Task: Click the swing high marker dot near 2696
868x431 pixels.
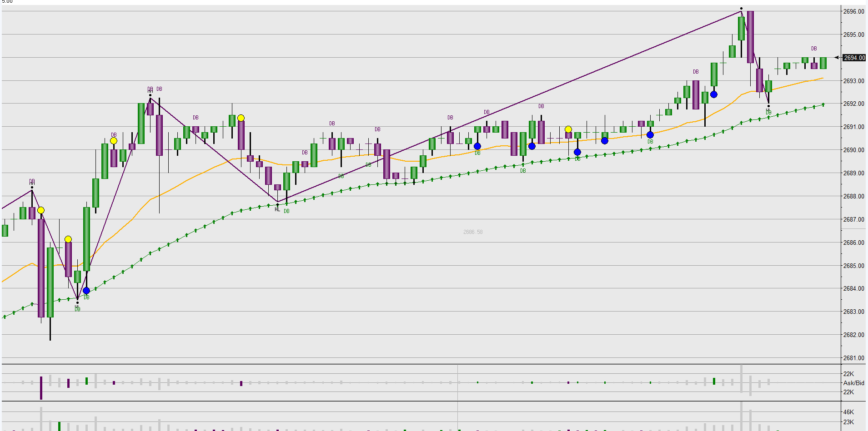Action: (741, 8)
